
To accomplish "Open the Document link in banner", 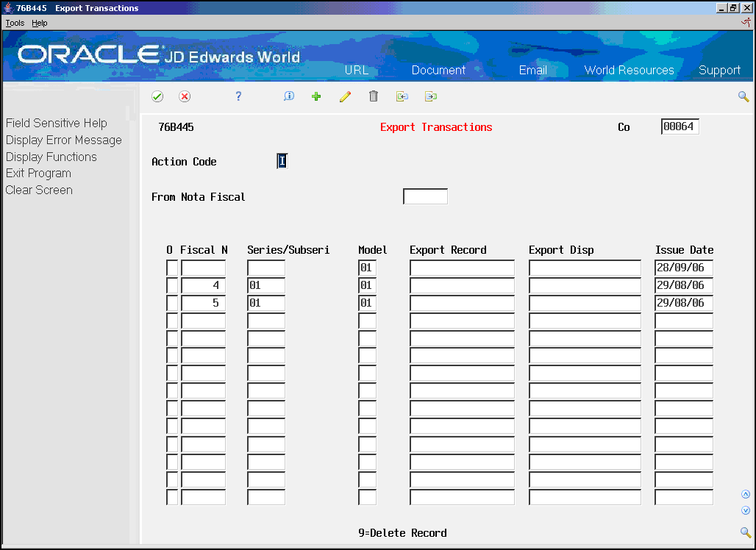I will click(438, 70).
